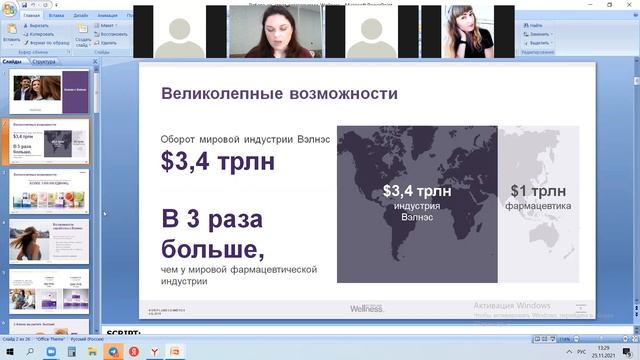
Task: Switch to slide sorter view
Action: tap(544, 339)
